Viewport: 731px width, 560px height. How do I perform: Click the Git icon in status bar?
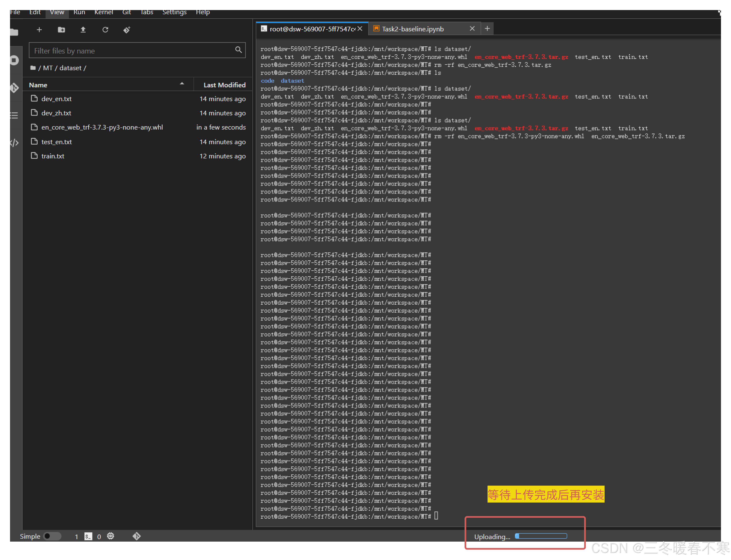136,536
